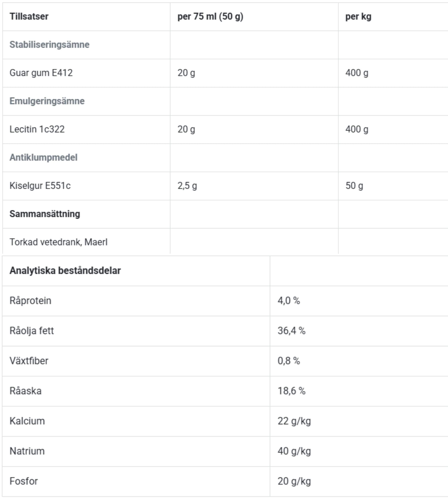The image size is (448, 498).
Task: Select the 'Torkad vetedrank, Maerl' text
Action: click(58, 242)
